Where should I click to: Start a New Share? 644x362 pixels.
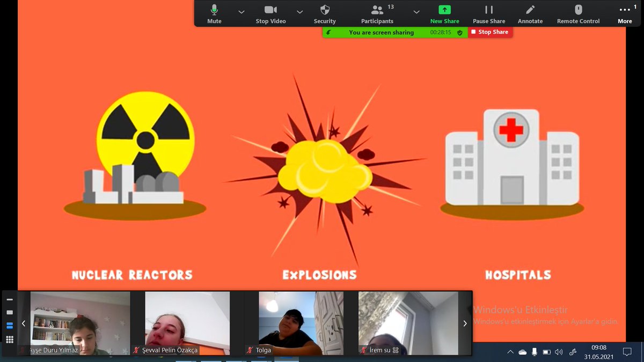coord(444,14)
